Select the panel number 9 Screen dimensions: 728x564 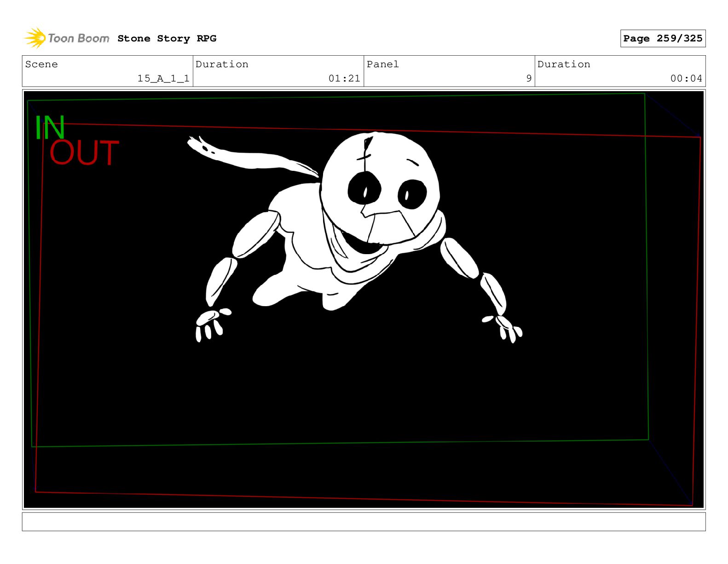pos(529,79)
